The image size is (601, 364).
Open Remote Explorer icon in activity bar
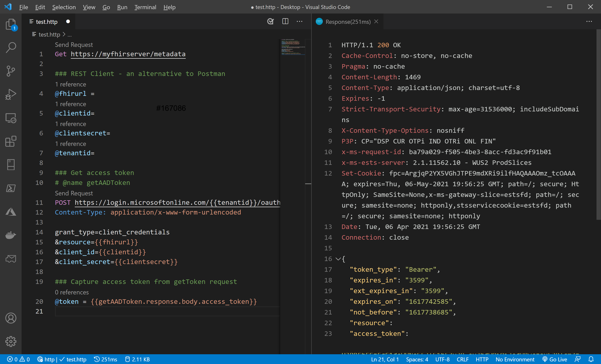[11, 118]
